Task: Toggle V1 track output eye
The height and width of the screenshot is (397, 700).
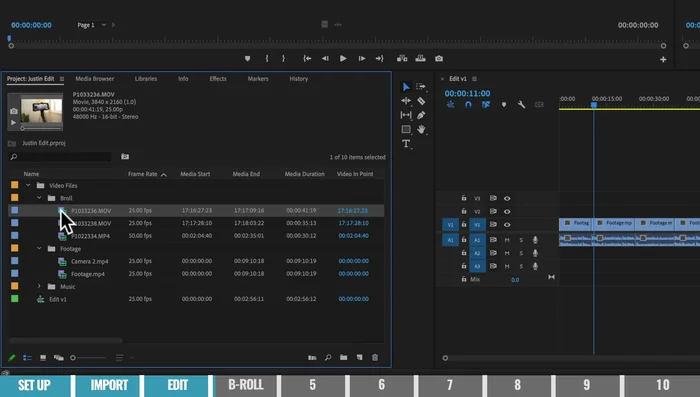Action: (507, 225)
